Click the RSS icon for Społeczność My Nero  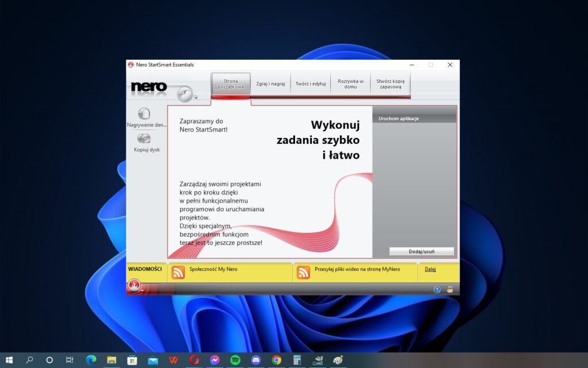coord(178,272)
